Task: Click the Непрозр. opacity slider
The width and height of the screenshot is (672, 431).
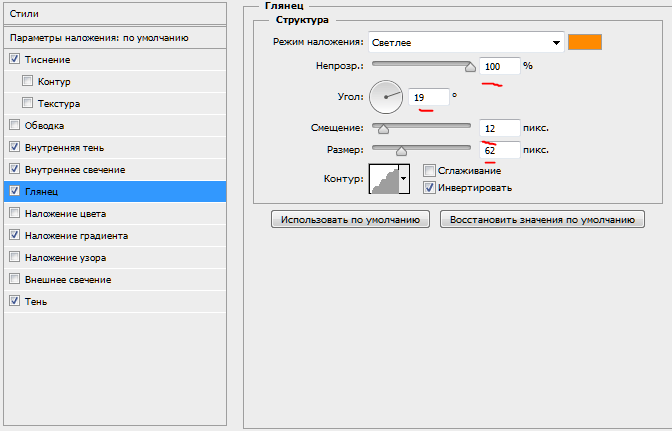Action: (x=421, y=66)
